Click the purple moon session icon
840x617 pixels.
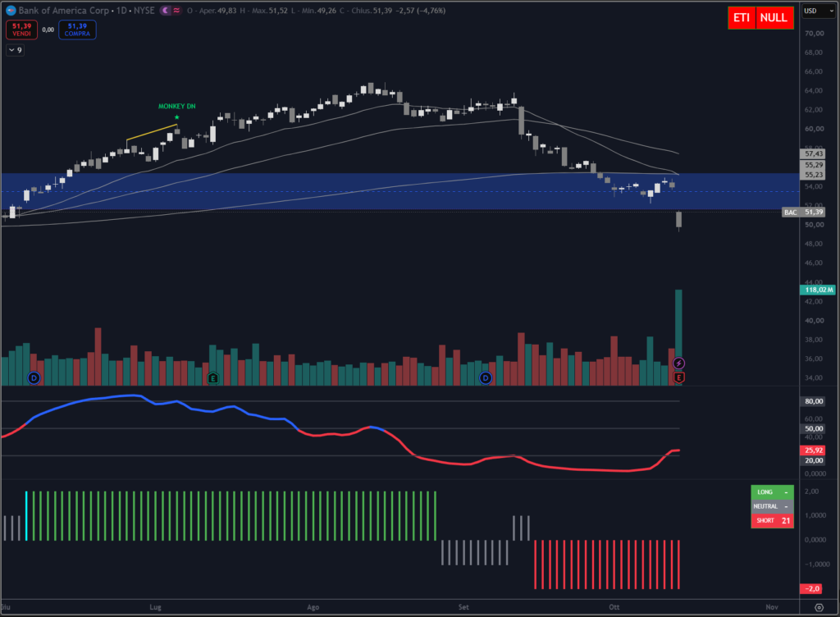[166, 10]
